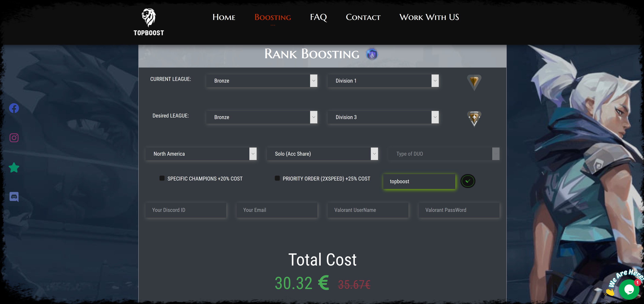Open the current league Bronze dropdown
The width and height of the screenshot is (644, 304).
pyautogui.click(x=262, y=81)
